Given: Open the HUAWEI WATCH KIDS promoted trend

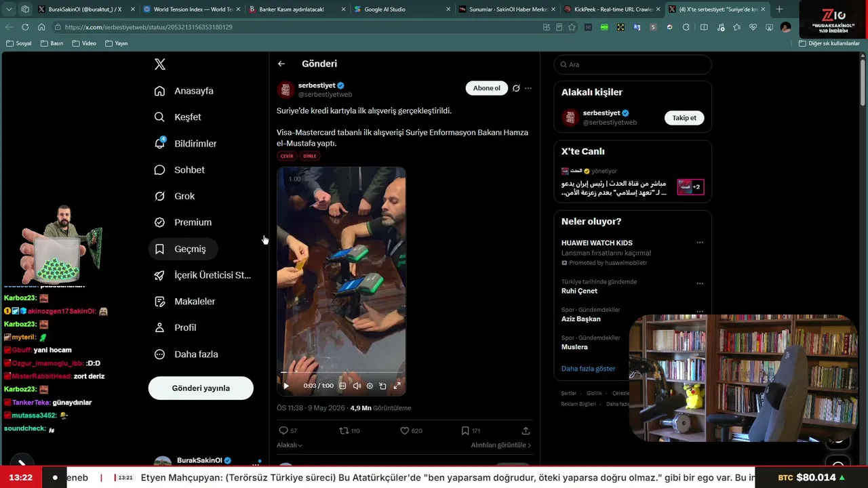Looking at the screenshot, I should coord(597,243).
